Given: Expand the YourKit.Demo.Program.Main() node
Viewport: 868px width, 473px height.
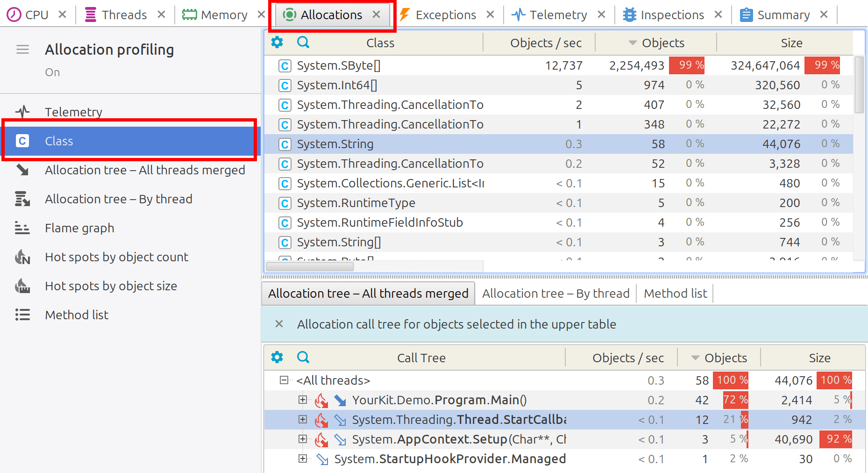Looking at the screenshot, I should 303,400.
